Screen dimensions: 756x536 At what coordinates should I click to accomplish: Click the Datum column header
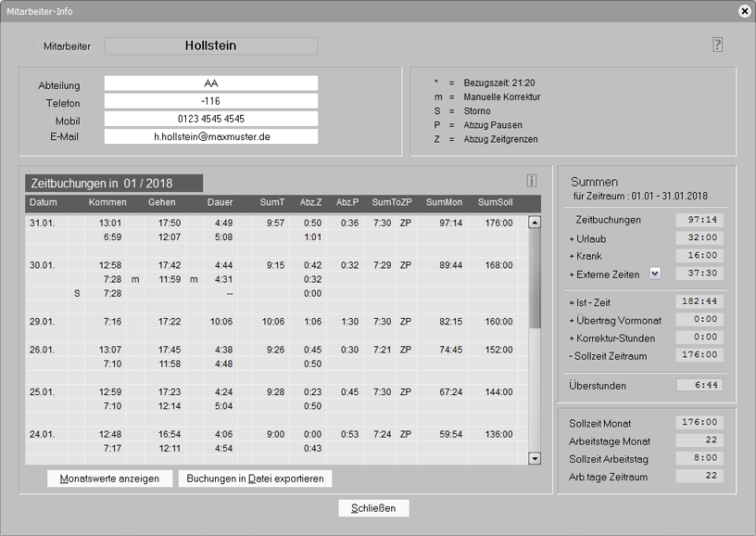coord(44,202)
